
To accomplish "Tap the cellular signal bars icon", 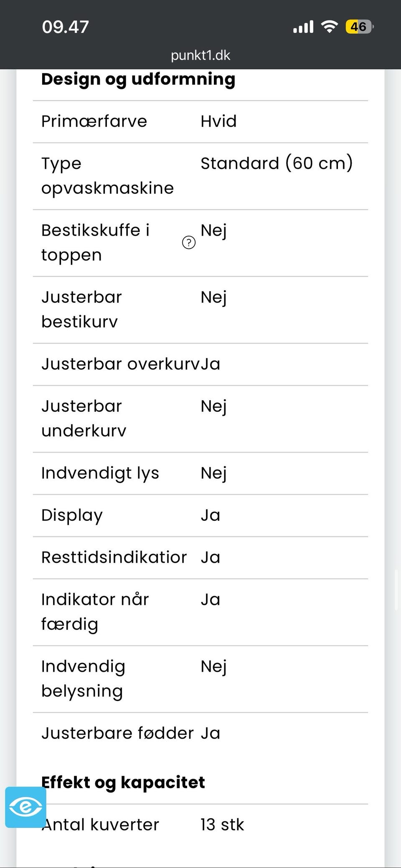I will click(303, 27).
